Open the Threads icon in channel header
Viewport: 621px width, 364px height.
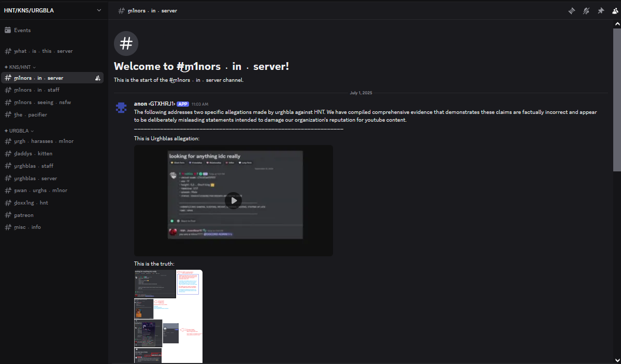[571, 11]
